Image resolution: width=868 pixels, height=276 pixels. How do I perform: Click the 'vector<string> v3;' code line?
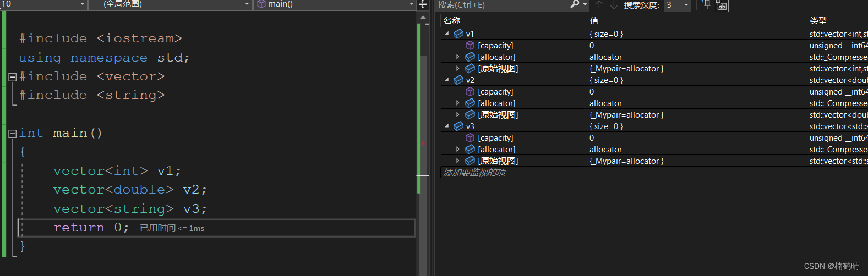[x=130, y=209]
